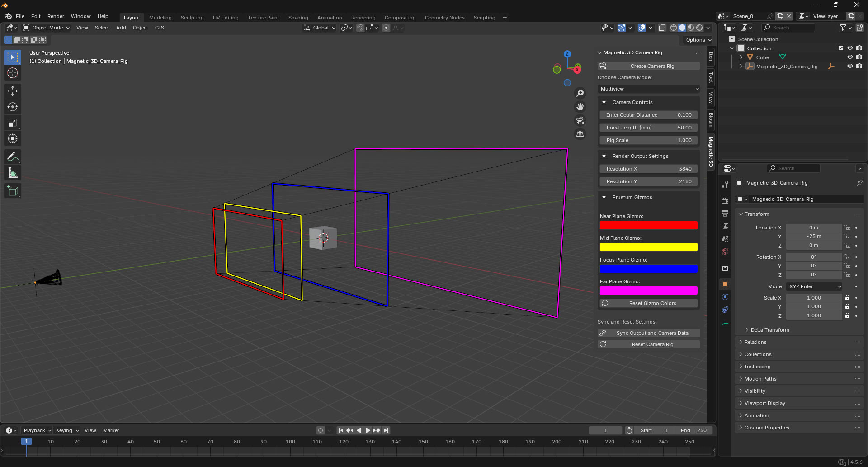Open XYZ Euler rotation mode dropdown

tap(814, 286)
